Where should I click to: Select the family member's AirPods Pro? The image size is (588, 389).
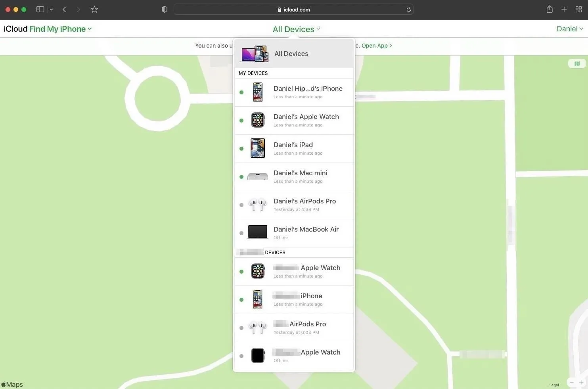pyautogui.click(x=294, y=328)
